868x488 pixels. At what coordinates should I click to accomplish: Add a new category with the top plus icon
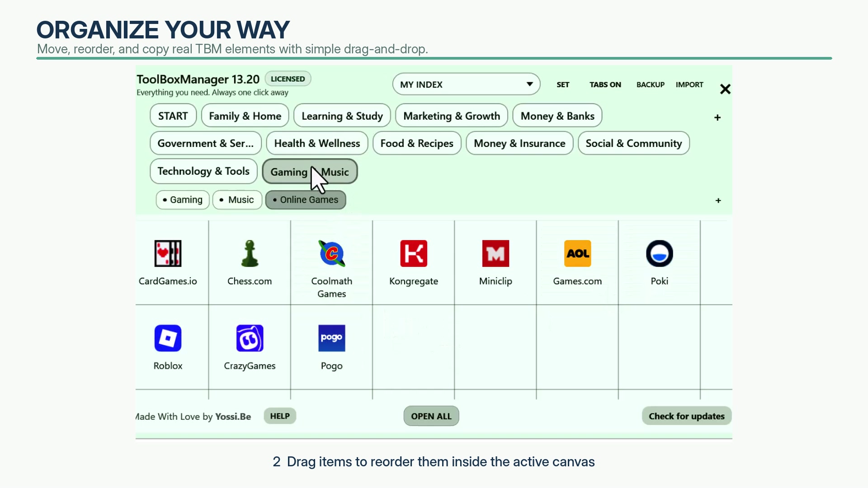(x=717, y=117)
